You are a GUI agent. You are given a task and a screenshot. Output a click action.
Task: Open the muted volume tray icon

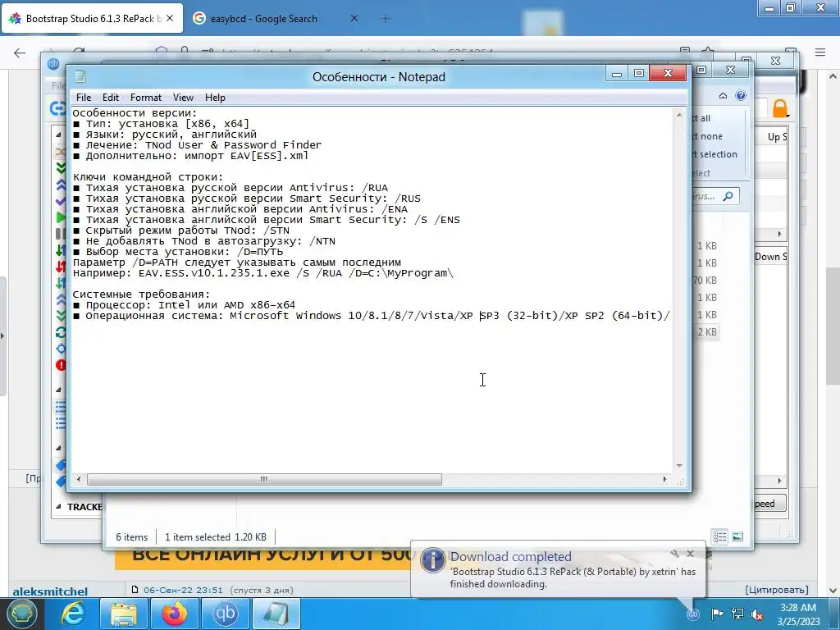pyautogui.click(x=757, y=614)
